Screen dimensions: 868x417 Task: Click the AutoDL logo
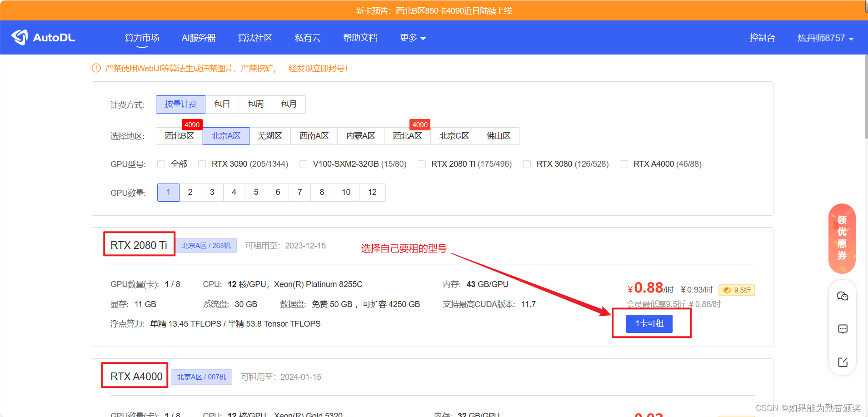43,37
